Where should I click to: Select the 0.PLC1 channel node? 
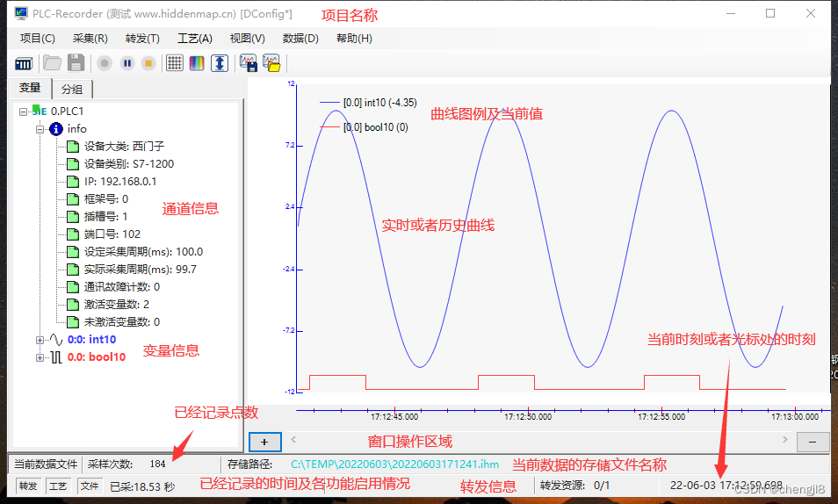[68, 112]
